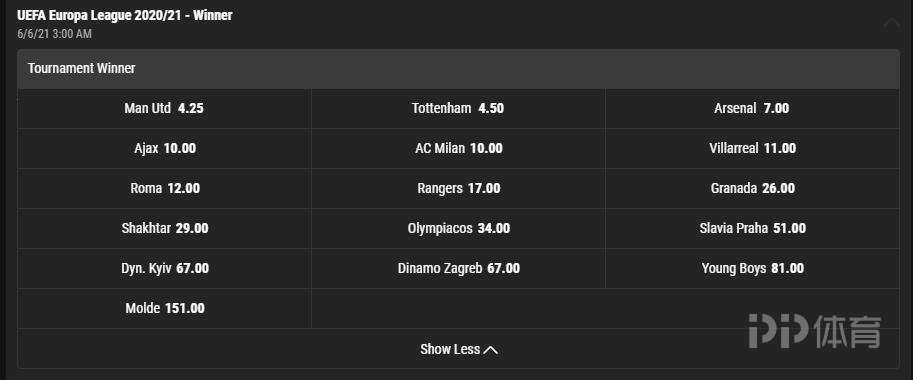
Task: Select Granada at 26.00 odds
Action: (x=752, y=189)
